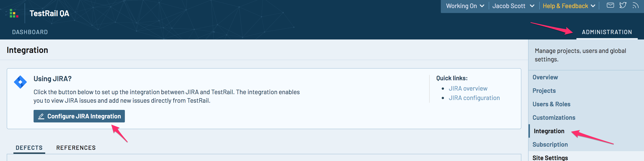644x161 pixels.
Task: Select the Defects tab
Action: click(29, 148)
